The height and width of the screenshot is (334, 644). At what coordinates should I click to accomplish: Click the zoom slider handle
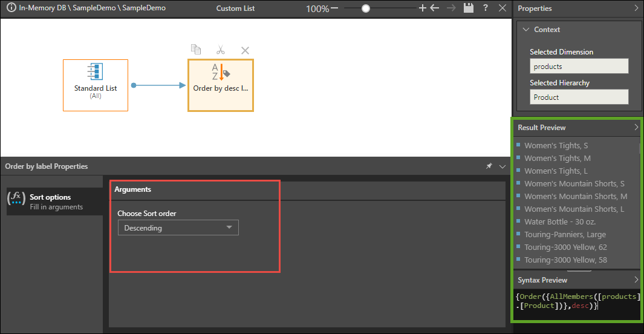pyautogui.click(x=366, y=8)
